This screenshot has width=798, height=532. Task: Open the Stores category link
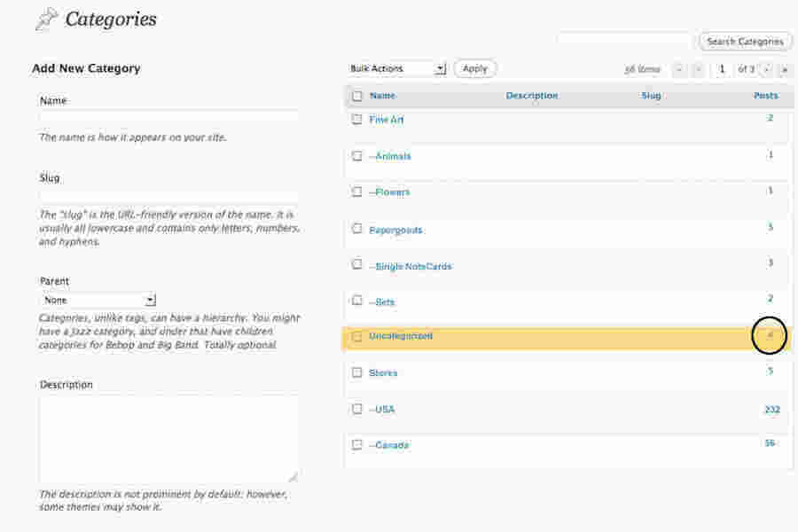point(383,373)
